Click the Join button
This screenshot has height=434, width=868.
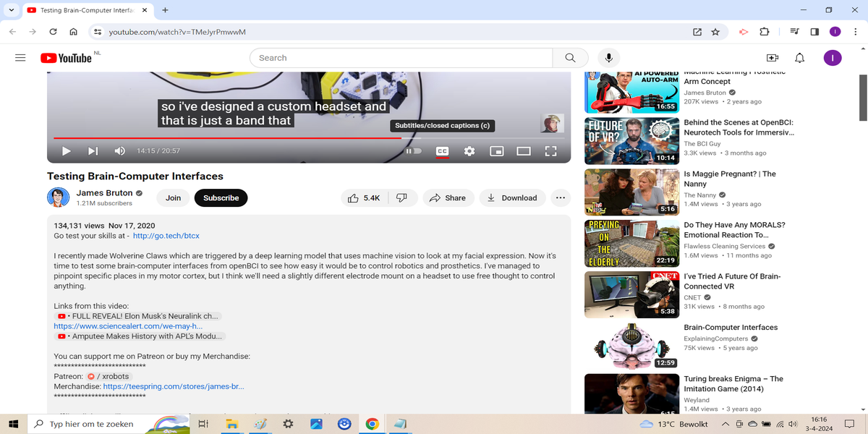point(173,197)
